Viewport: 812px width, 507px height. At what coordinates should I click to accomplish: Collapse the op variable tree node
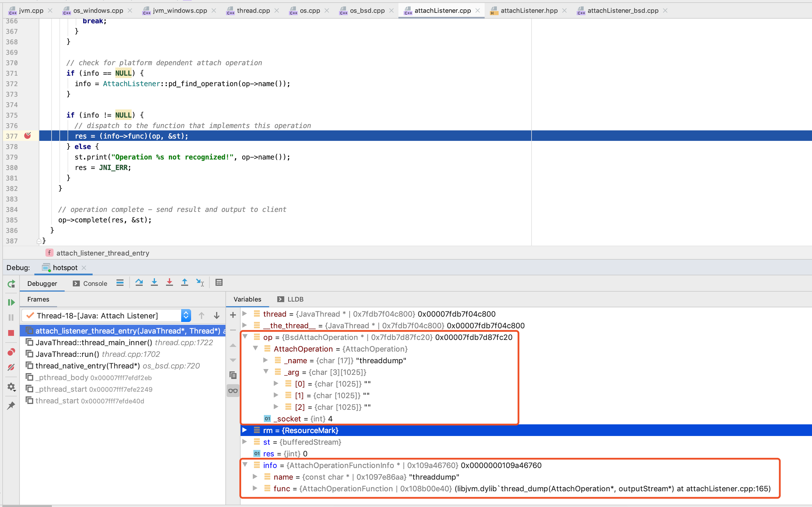point(245,337)
